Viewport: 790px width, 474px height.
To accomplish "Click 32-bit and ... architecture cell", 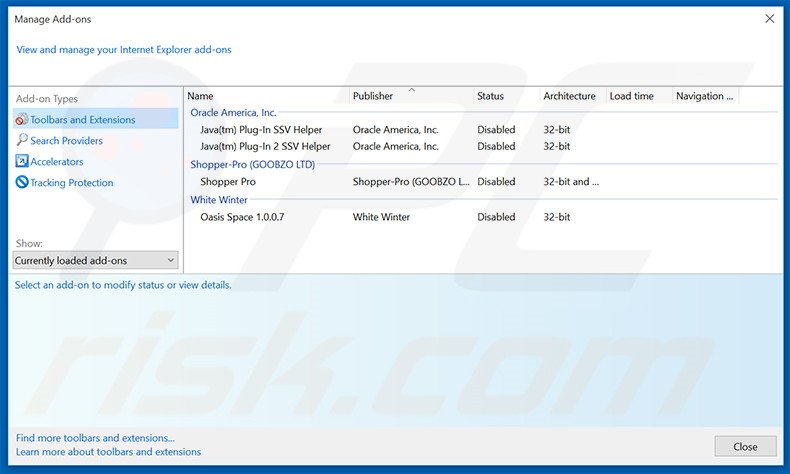I will (x=571, y=181).
